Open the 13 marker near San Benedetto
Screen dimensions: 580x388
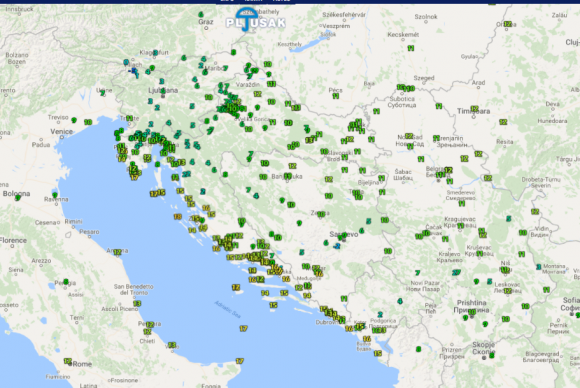point(137,303)
